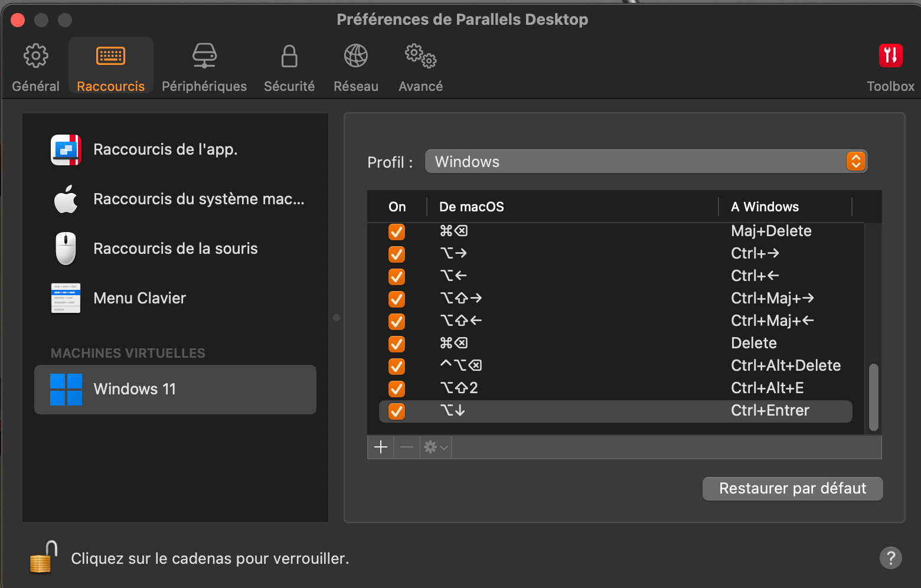The height and width of the screenshot is (588, 921).
Task: Open the Général preferences gear icon
Action: point(35,57)
